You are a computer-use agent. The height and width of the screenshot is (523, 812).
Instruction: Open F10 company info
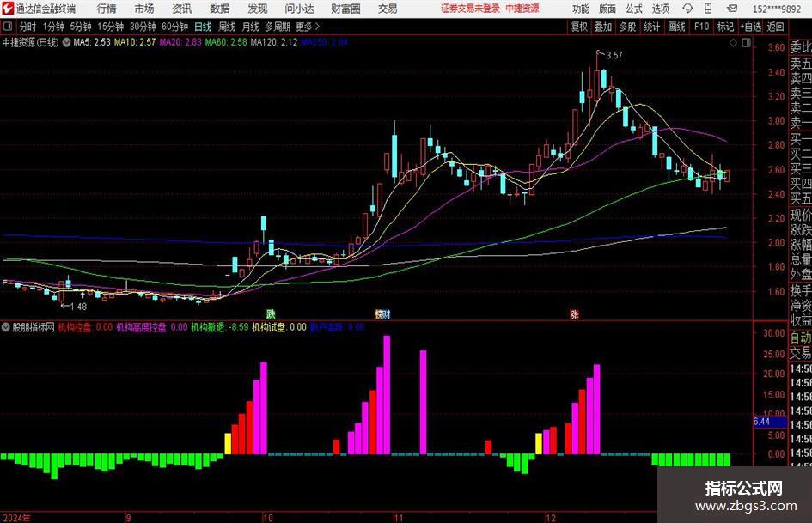click(x=702, y=27)
